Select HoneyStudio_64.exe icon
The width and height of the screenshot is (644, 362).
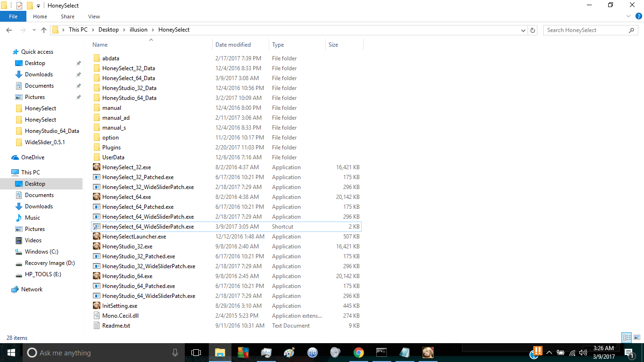[x=97, y=276]
